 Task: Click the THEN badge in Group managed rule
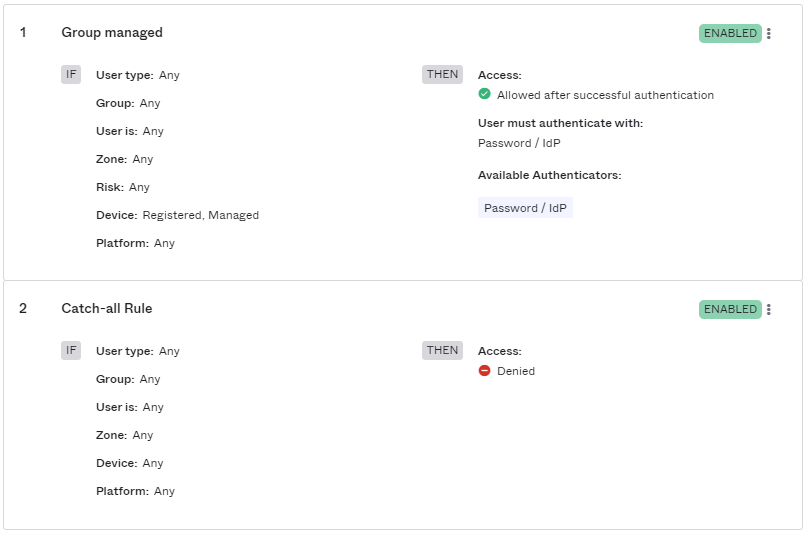coord(442,74)
